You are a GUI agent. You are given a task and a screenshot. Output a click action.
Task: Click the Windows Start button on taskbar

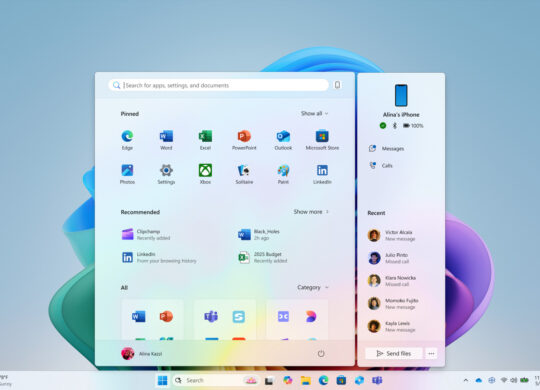coord(162,380)
